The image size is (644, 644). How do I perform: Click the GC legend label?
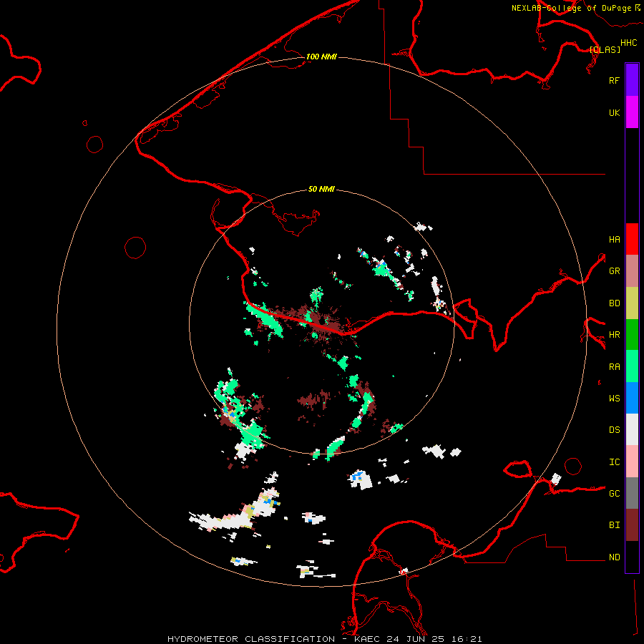(614, 493)
